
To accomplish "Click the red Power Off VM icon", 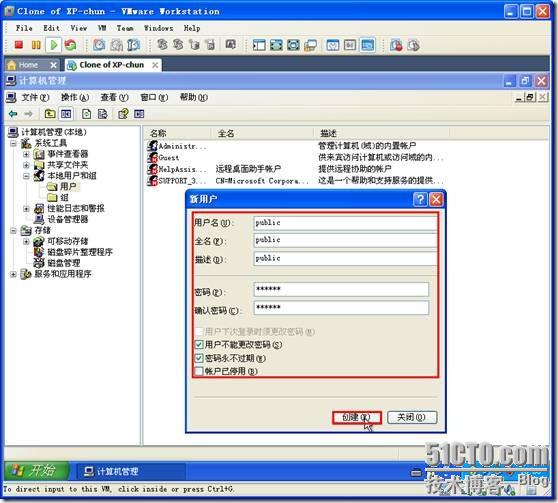I will coord(19,45).
